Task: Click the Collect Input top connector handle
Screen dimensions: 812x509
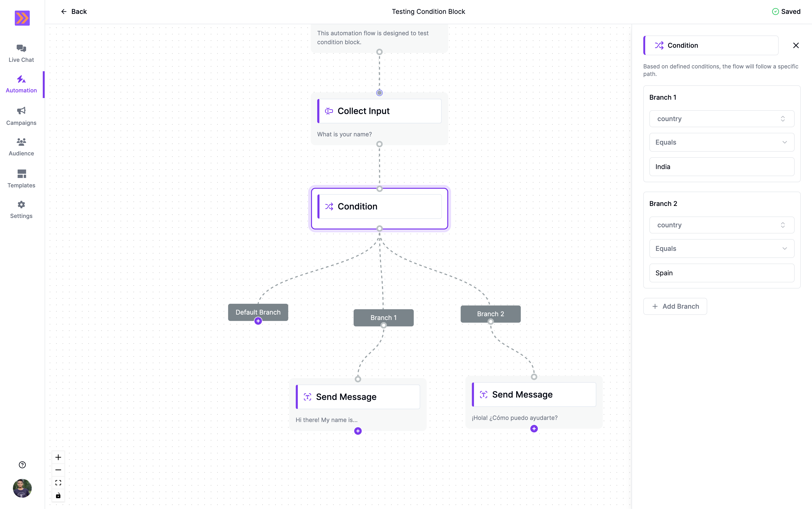Action: click(379, 93)
